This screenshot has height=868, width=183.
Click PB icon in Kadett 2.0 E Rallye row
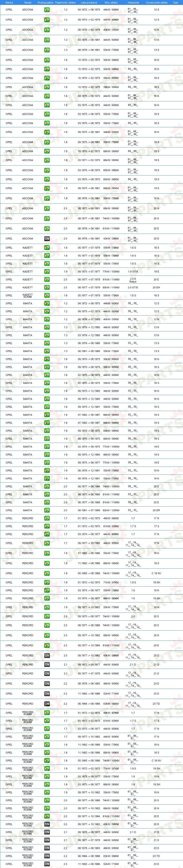(x=47, y=280)
